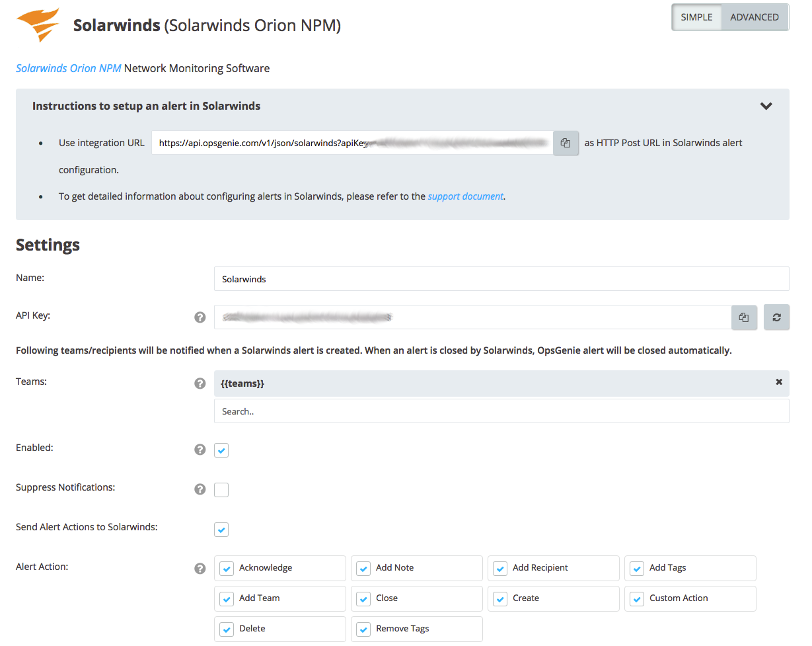The image size is (812, 646).
Task: Uncheck the Enabled checkbox
Action: pyautogui.click(x=221, y=450)
